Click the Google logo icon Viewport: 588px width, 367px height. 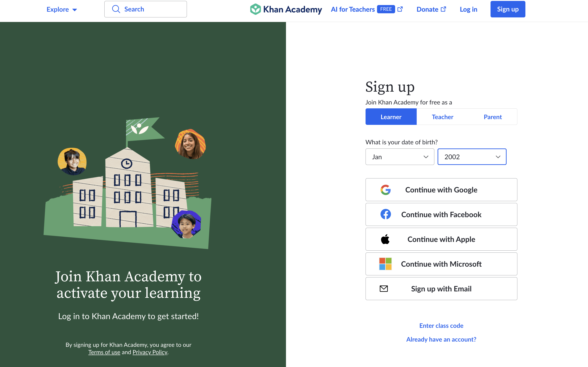click(x=386, y=190)
